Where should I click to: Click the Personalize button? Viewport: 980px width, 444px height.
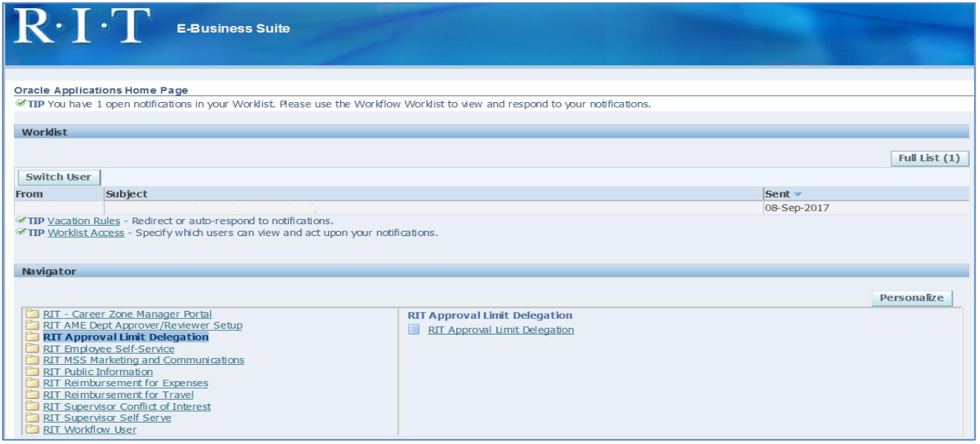(x=911, y=297)
